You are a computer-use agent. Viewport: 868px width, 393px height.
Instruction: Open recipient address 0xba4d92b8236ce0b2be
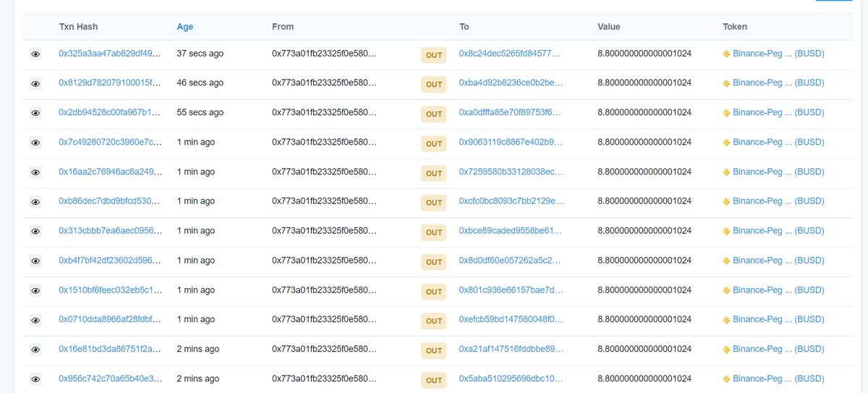[511, 83]
